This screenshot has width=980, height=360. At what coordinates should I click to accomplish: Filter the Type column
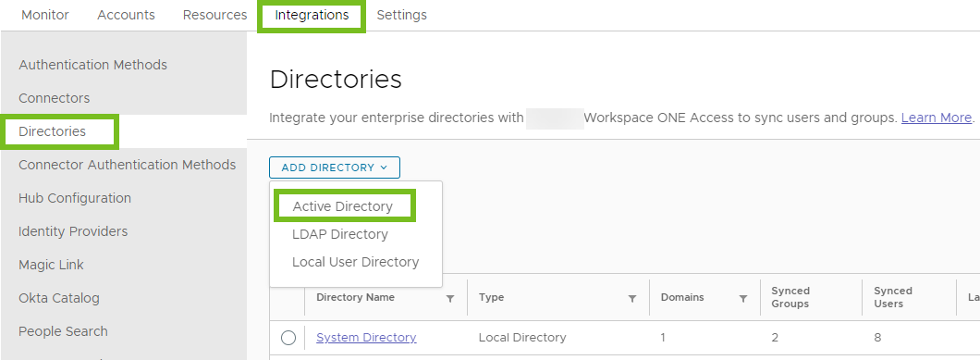pos(631,299)
